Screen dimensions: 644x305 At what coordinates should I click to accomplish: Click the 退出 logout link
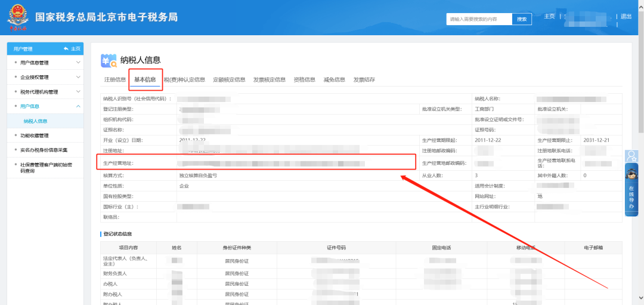pyautogui.click(x=626, y=17)
